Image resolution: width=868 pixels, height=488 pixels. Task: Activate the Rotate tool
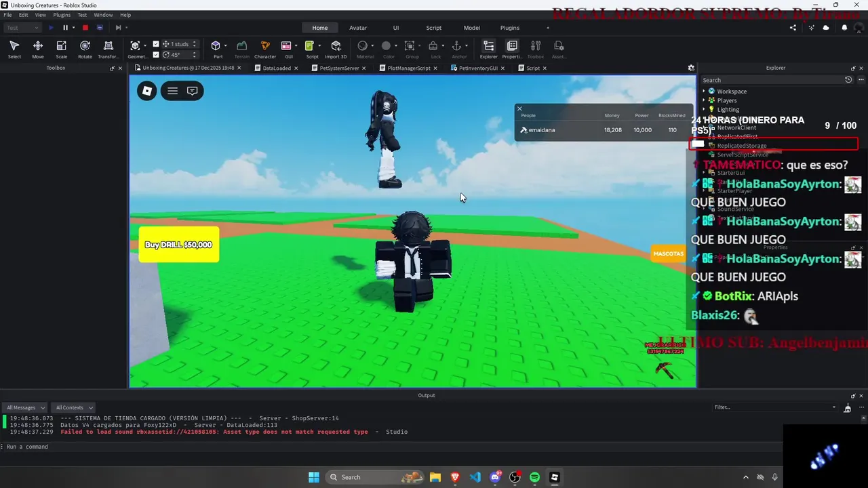pos(85,49)
